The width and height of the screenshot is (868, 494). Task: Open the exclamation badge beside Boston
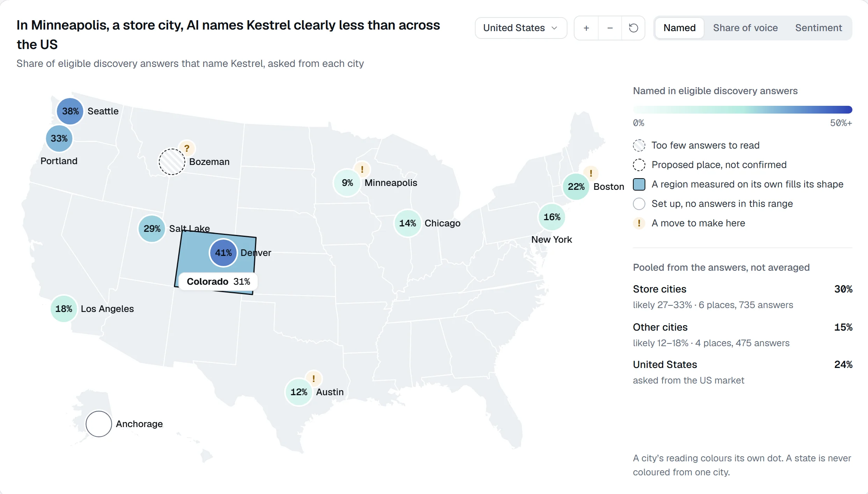591,173
